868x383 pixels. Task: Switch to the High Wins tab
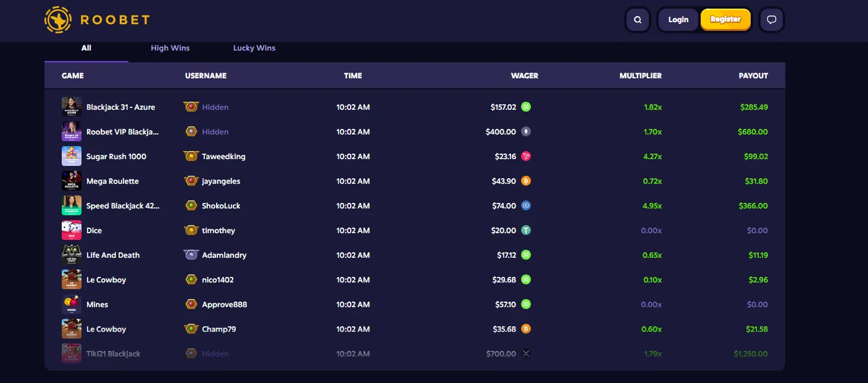[170, 48]
